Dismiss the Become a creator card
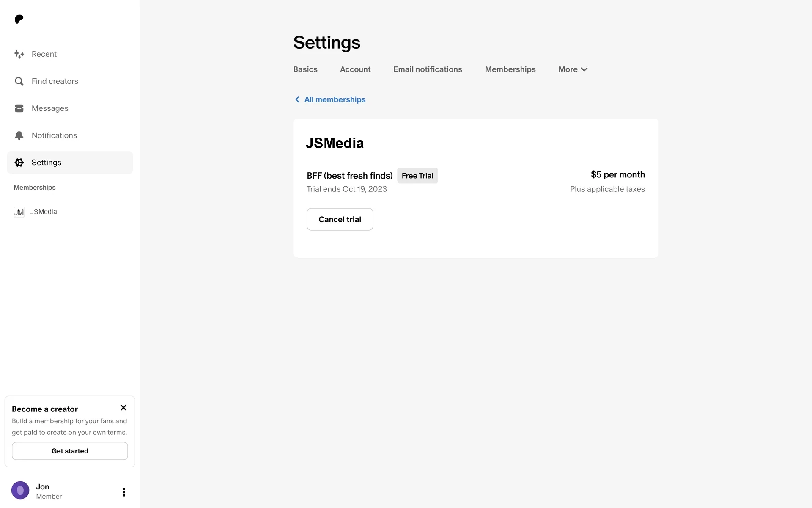812x508 pixels. pos(123,408)
